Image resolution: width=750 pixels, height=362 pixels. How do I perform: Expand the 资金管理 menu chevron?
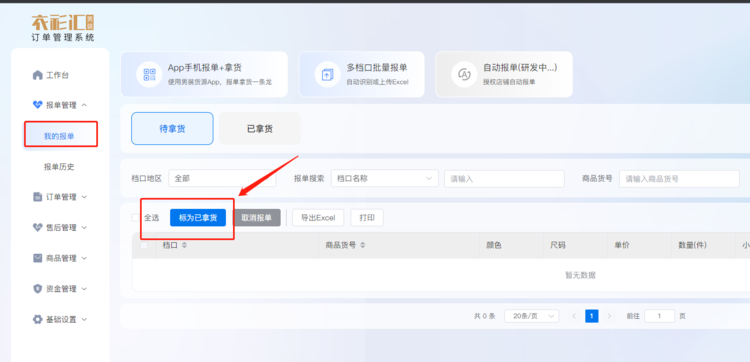click(x=85, y=289)
